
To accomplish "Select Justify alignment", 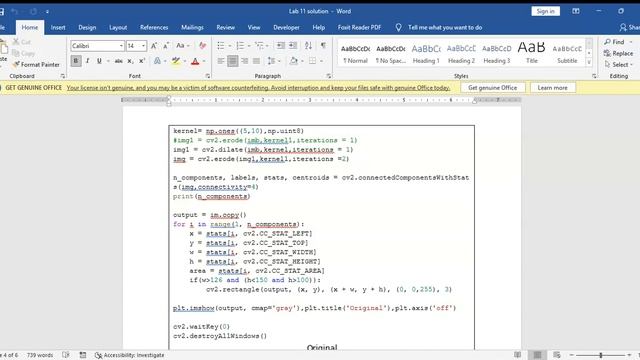I will [256, 61].
